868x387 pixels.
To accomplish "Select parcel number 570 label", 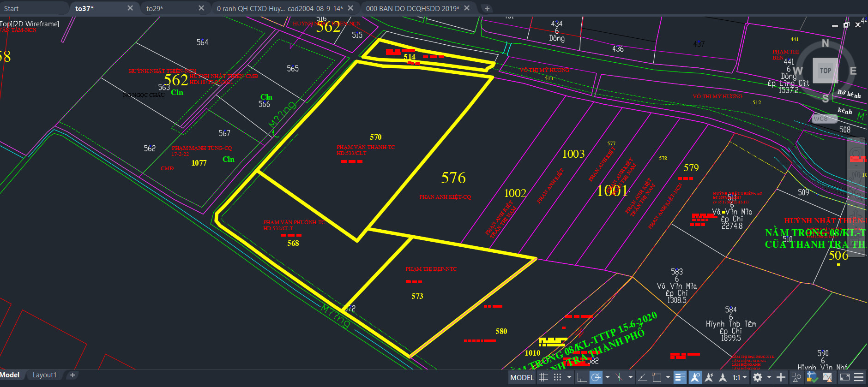I will 376,137.
